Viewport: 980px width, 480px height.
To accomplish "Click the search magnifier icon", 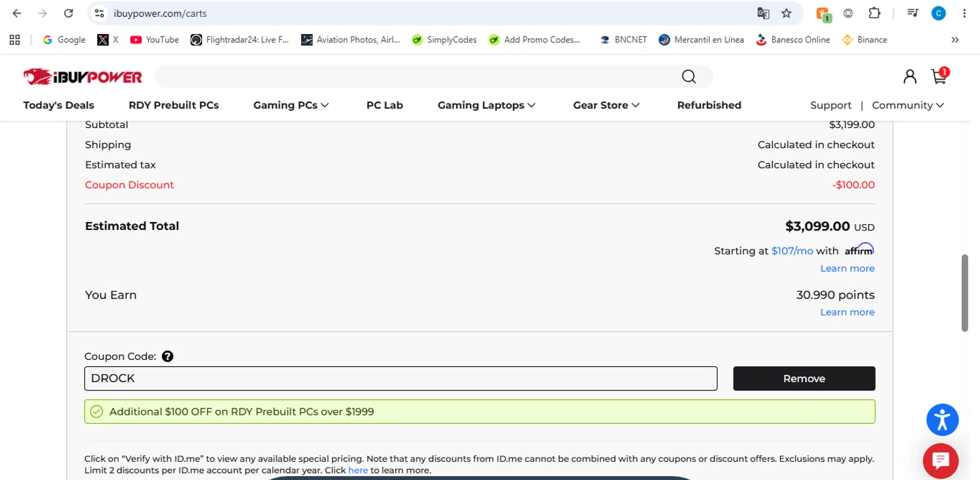I will coord(689,77).
